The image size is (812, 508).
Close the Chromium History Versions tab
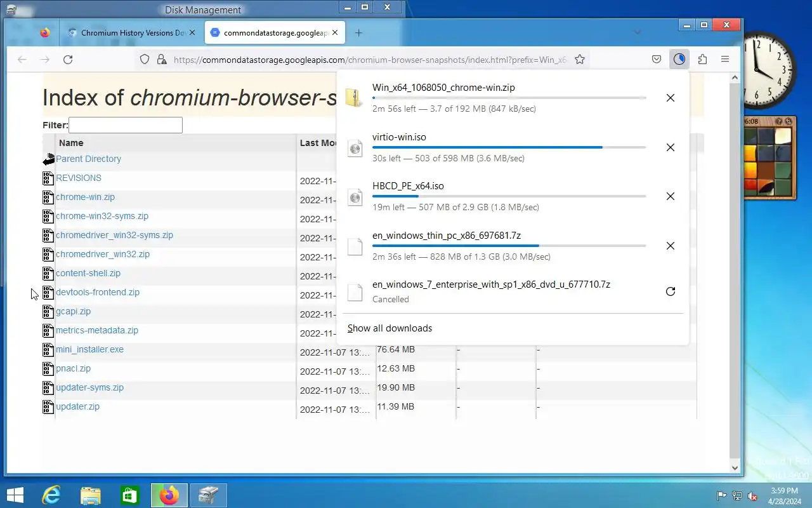click(x=192, y=32)
